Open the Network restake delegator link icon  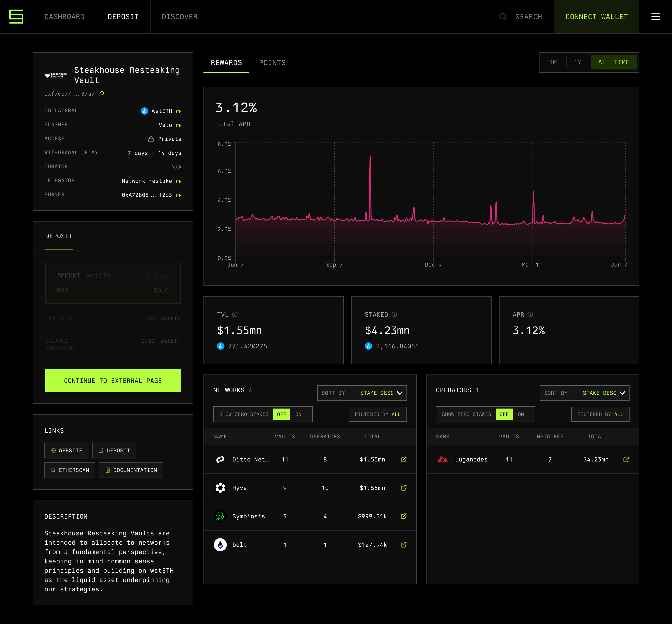179,181
